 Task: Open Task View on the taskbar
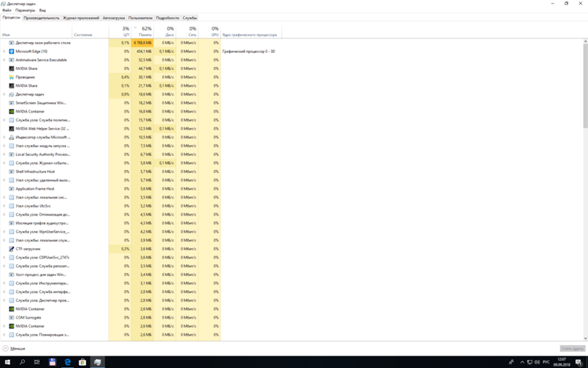point(37,362)
